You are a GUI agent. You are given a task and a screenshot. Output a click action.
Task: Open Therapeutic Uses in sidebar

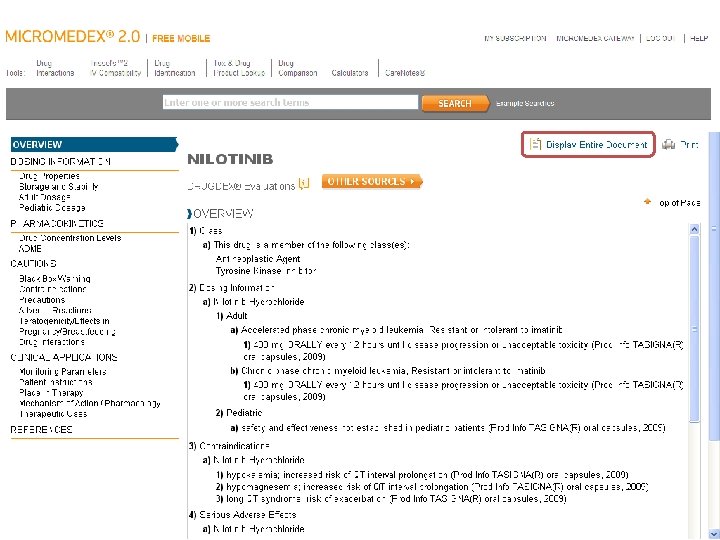coord(53,414)
